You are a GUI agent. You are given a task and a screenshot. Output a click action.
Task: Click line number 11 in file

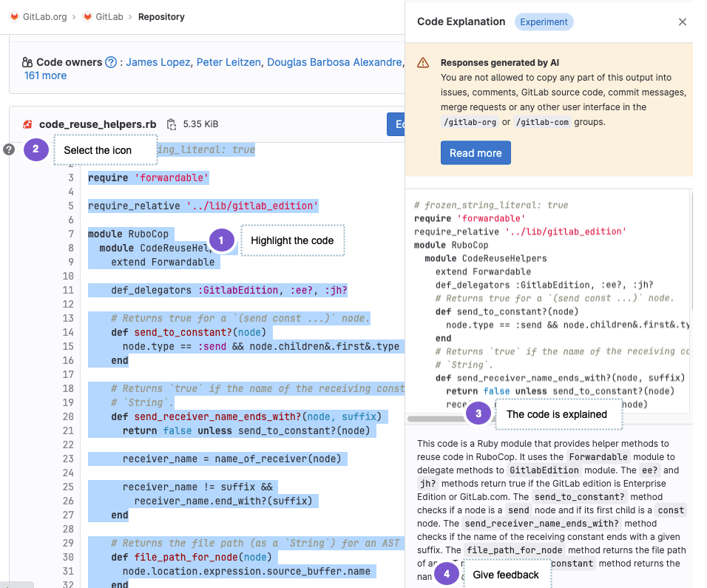tap(68, 290)
